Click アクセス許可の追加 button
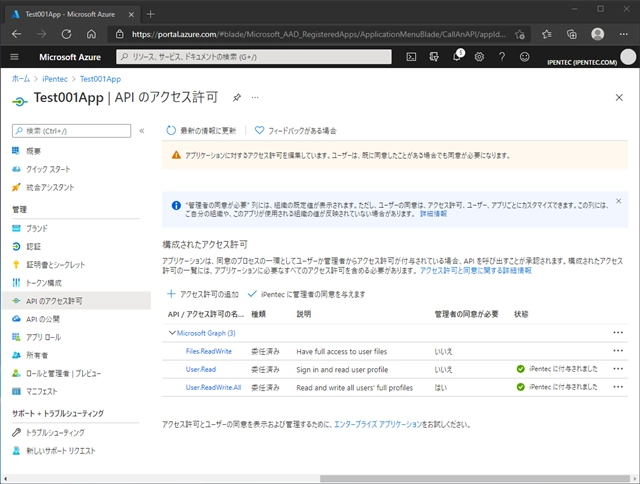 203,294
